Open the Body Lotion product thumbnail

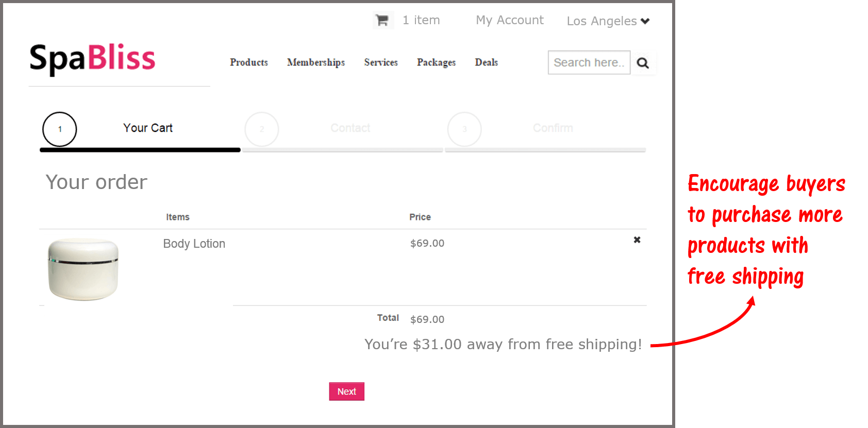[x=82, y=268]
